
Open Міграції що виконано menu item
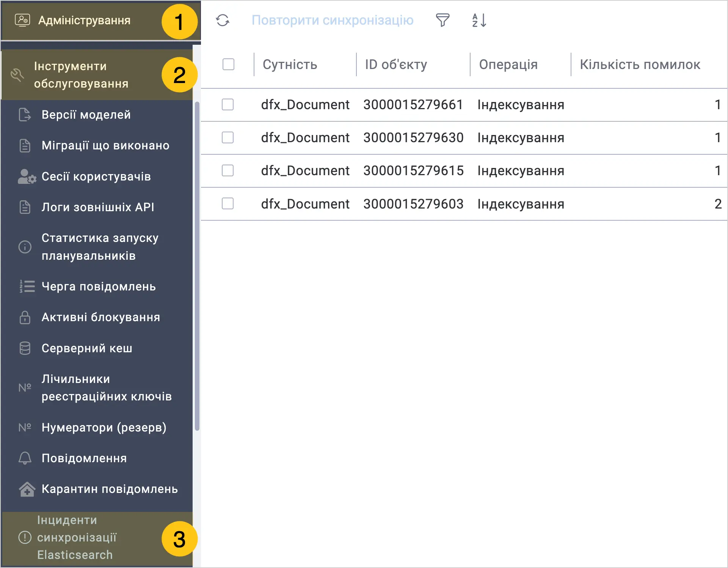[x=97, y=145]
